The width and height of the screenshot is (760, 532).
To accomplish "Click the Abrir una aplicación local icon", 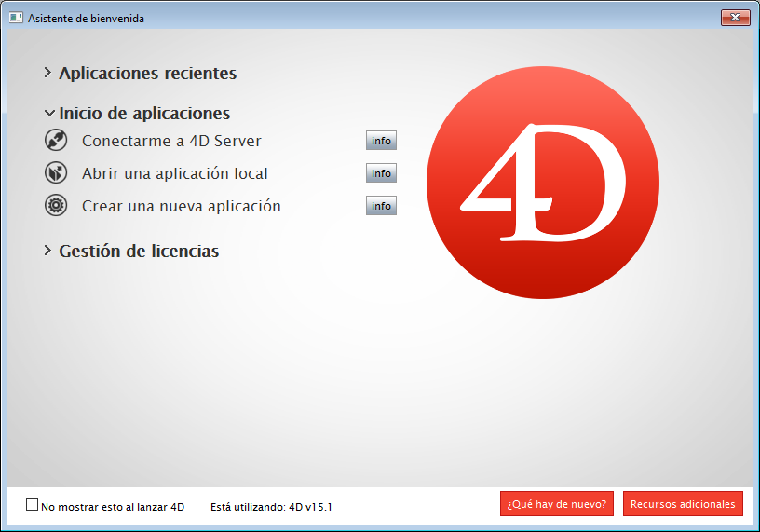I will [x=56, y=172].
